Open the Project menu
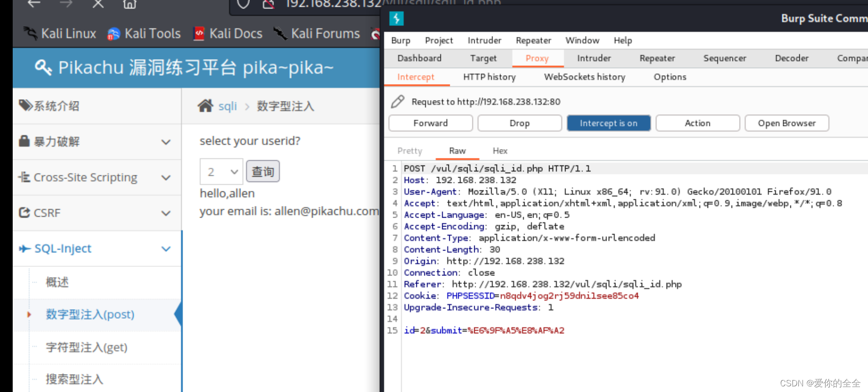This screenshot has width=868, height=392. point(439,40)
